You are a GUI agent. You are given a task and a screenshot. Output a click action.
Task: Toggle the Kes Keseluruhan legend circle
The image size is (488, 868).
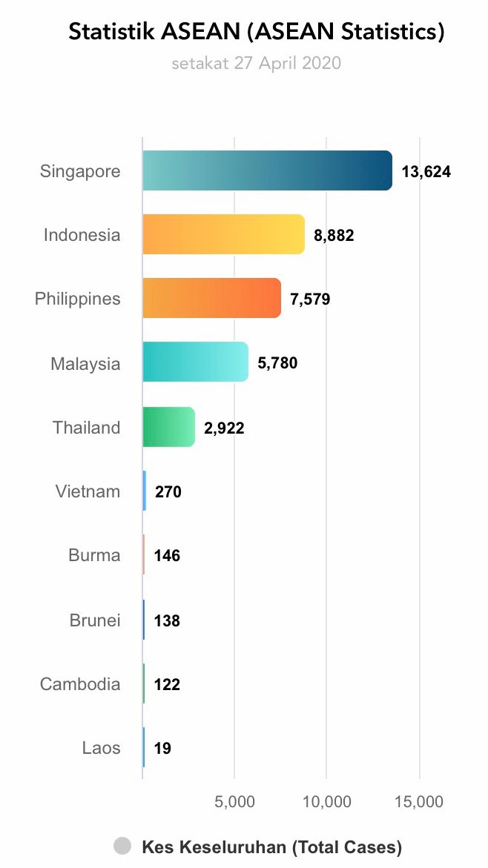(x=122, y=846)
